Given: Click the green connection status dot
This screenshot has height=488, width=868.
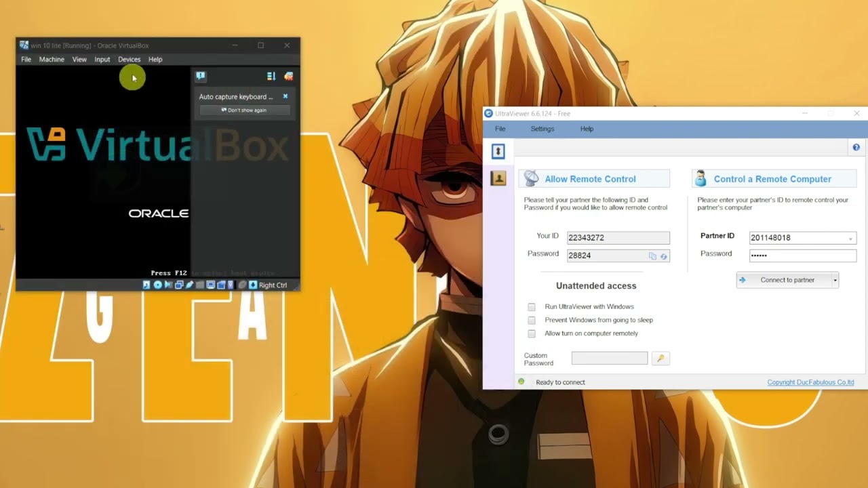Looking at the screenshot, I should point(521,382).
